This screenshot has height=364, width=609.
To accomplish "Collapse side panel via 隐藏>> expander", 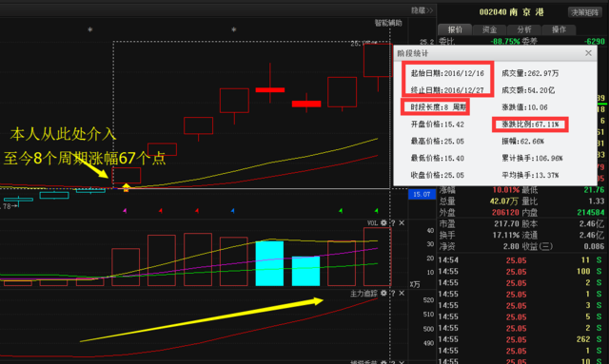I will click(x=422, y=10).
